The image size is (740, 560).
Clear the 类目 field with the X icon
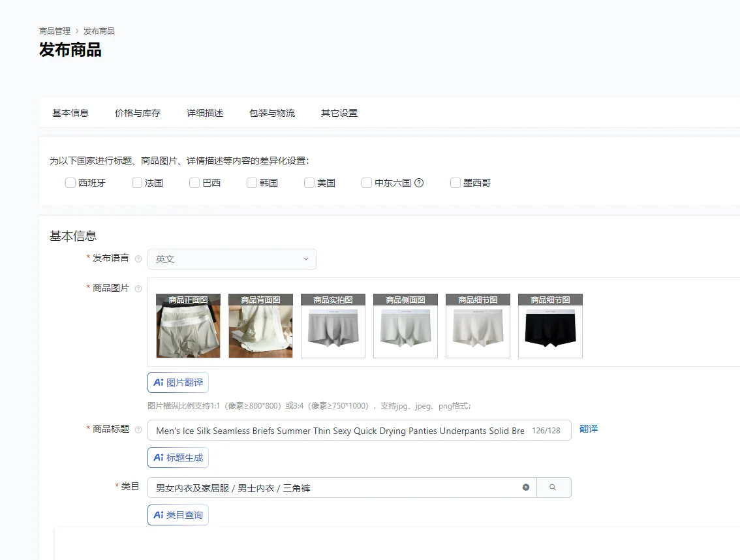[526, 488]
